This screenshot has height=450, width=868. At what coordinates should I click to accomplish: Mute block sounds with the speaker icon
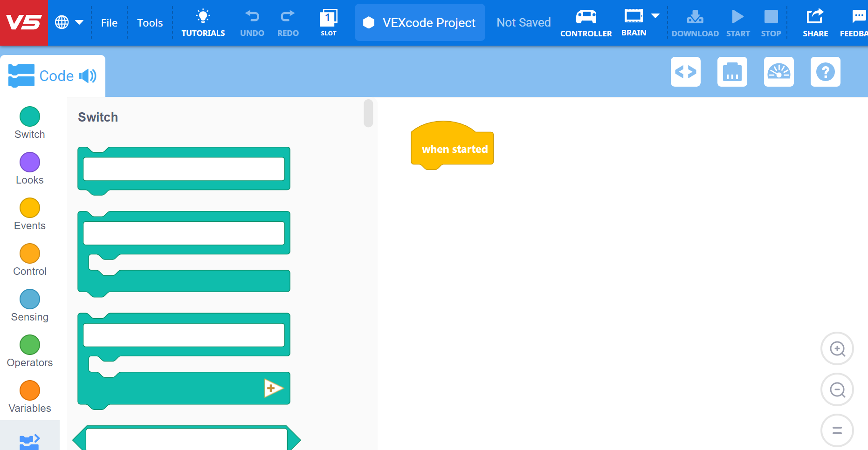89,75
